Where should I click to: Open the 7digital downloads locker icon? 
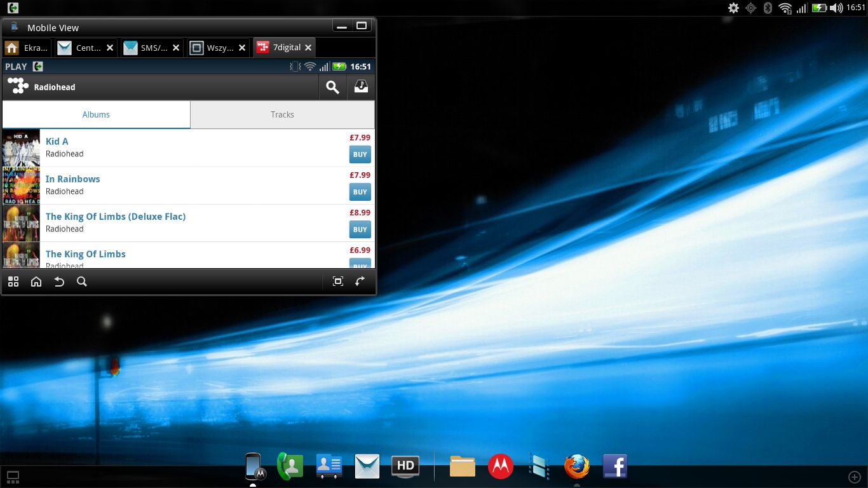[x=361, y=87]
